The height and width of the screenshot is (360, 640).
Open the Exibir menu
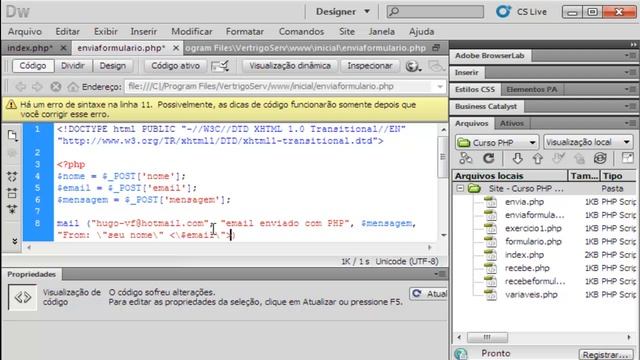[x=105, y=31]
